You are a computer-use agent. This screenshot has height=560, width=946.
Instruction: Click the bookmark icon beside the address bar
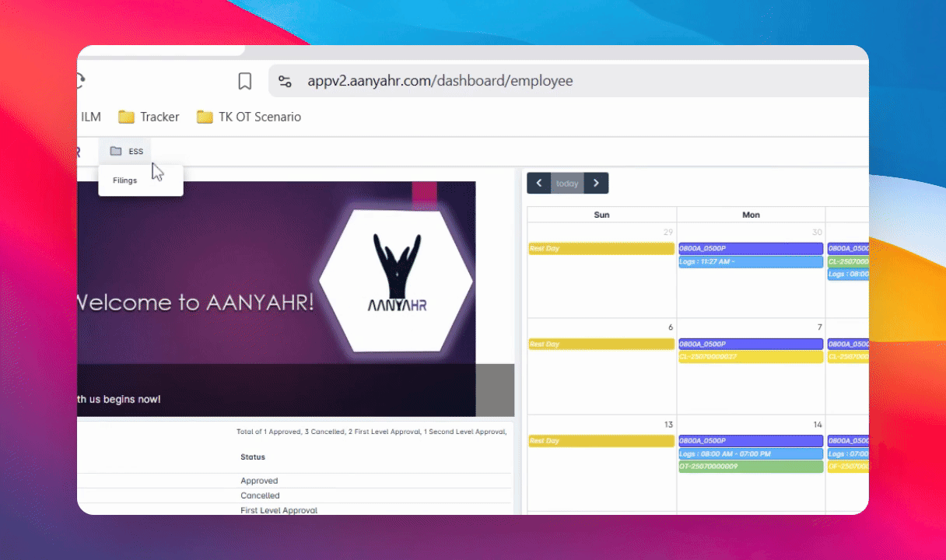[244, 81]
